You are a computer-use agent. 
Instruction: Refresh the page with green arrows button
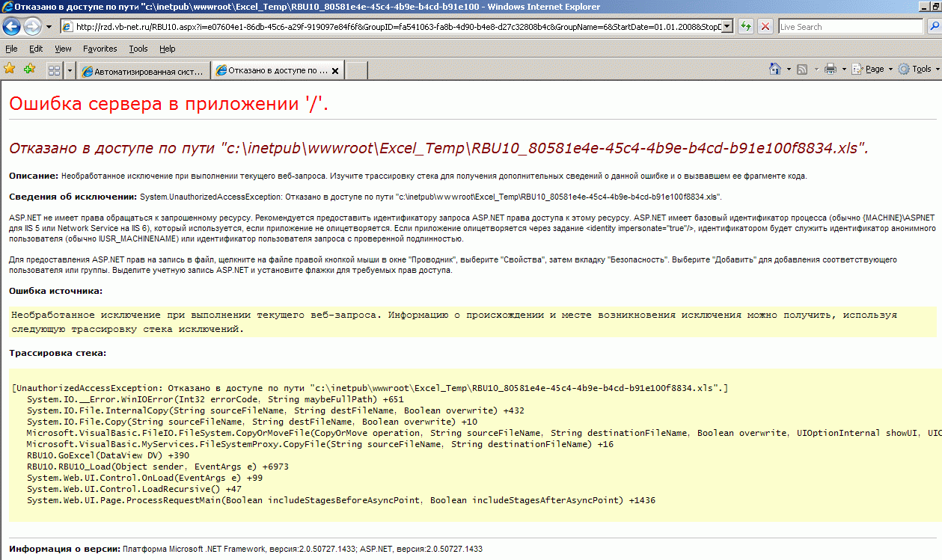(x=746, y=27)
